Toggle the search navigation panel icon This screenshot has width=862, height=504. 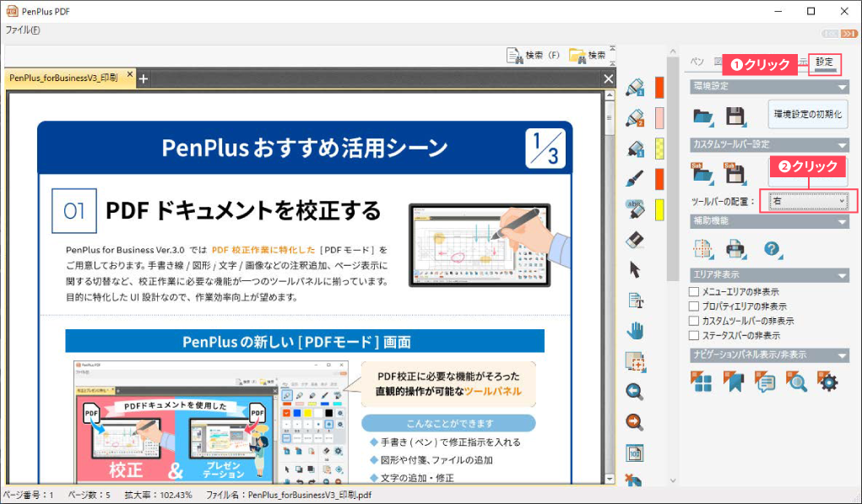click(796, 381)
